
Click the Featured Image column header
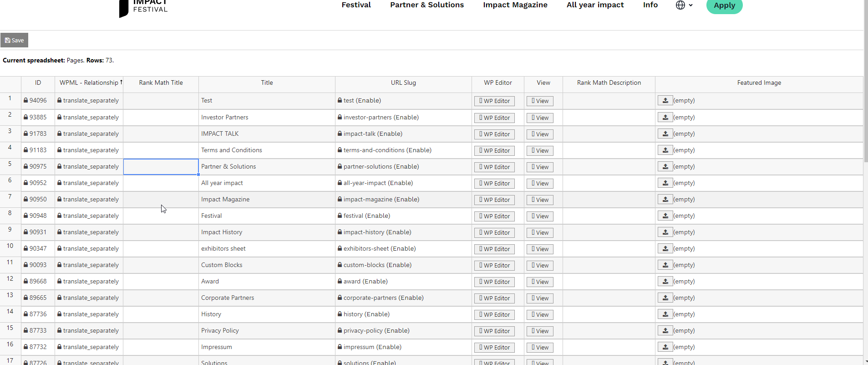tap(759, 82)
